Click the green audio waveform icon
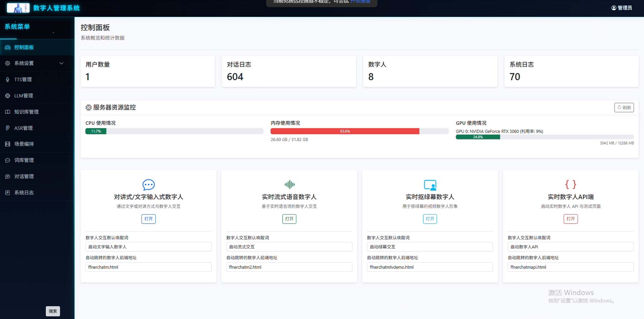644x319 pixels. click(x=289, y=185)
